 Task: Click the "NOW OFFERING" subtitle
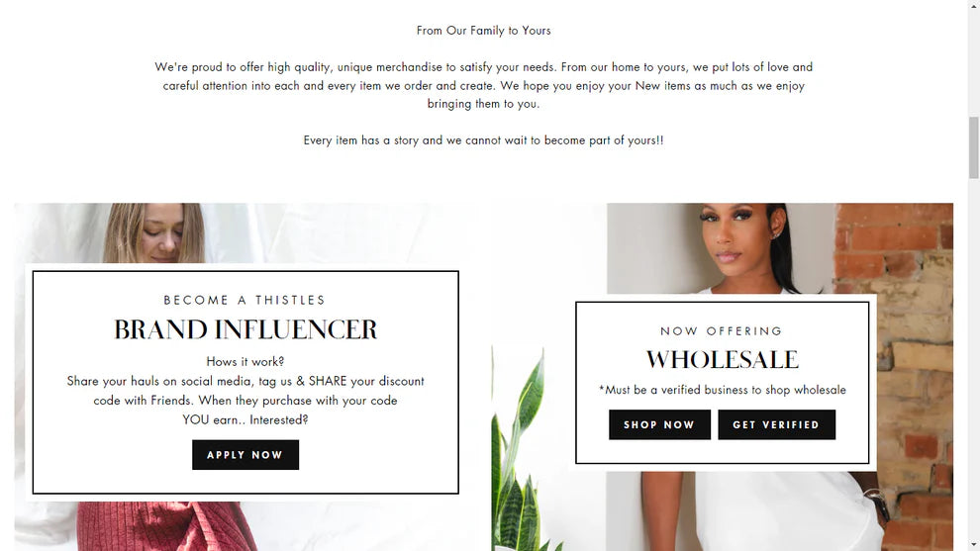[x=722, y=331]
